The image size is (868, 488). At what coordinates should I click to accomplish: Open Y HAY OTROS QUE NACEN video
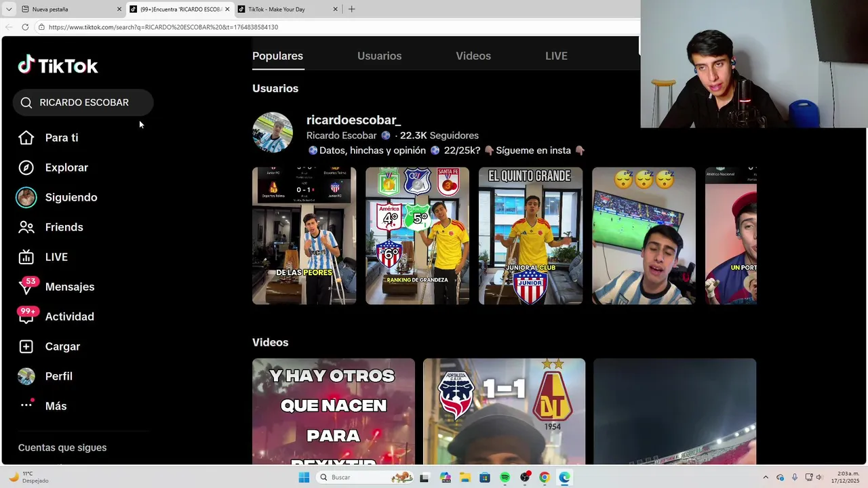334,411
